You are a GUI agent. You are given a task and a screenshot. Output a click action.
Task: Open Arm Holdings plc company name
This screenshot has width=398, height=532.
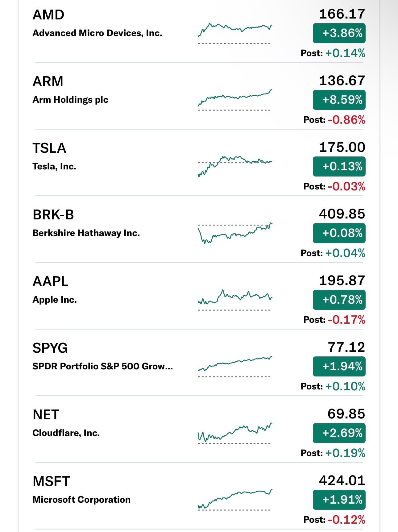(70, 100)
